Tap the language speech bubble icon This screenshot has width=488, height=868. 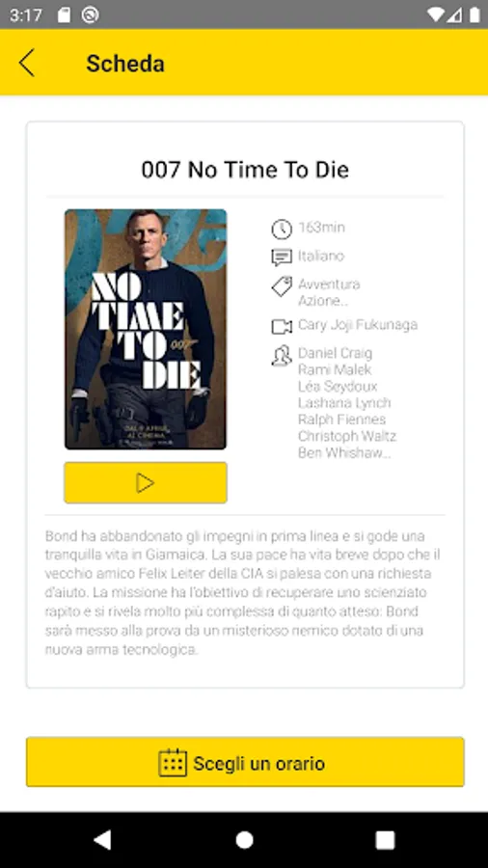pos(282,258)
